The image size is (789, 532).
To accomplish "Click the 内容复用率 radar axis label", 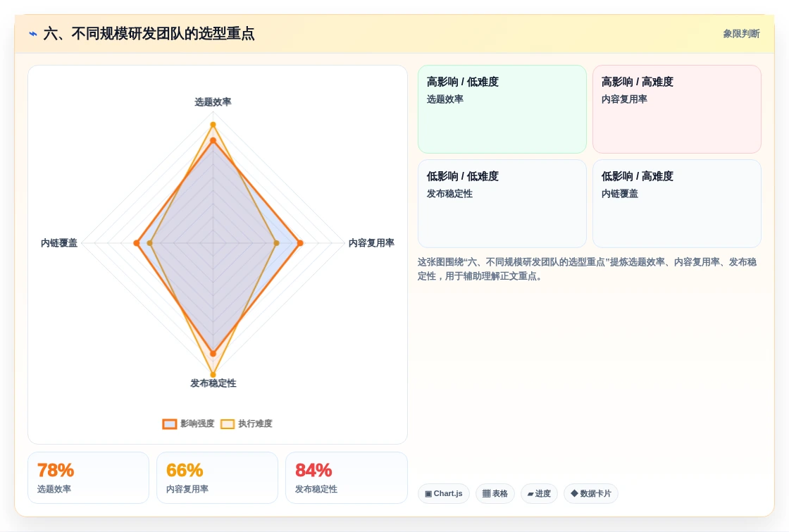I will [371, 243].
